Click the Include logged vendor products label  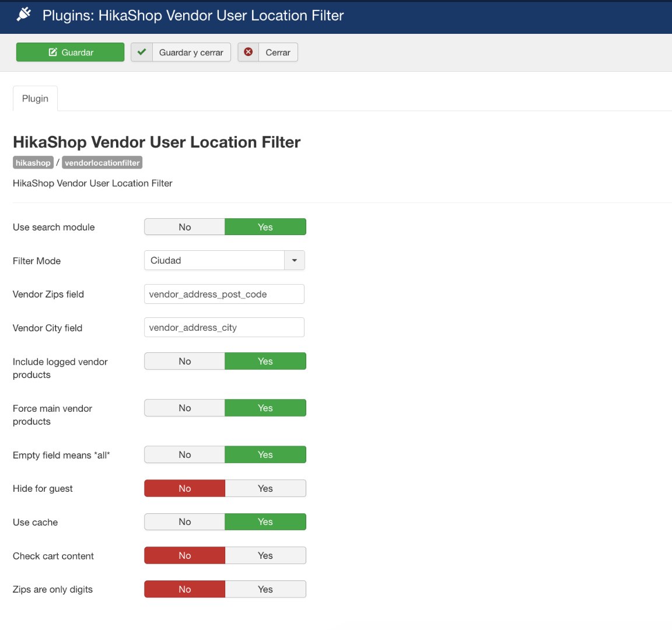point(61,368)
